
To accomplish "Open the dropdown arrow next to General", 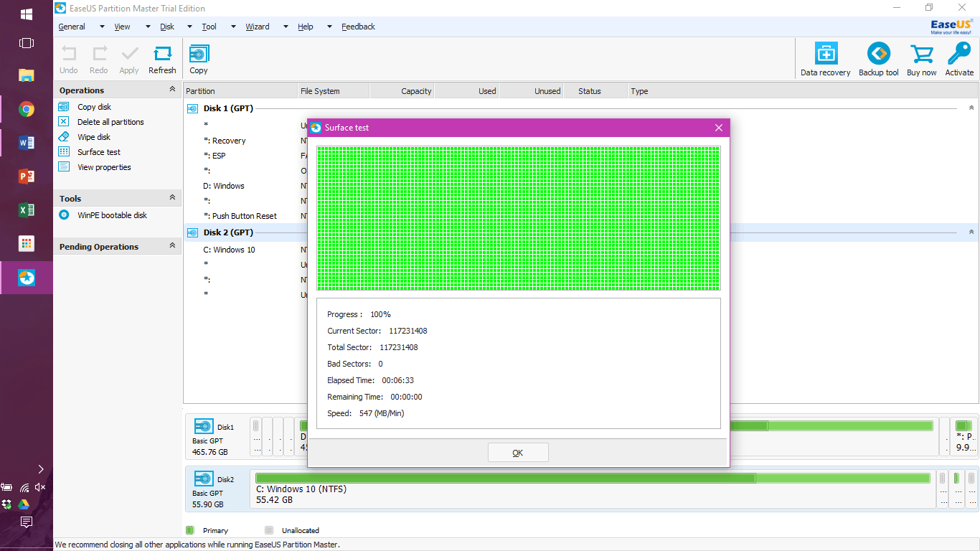I will pos(102,27).
